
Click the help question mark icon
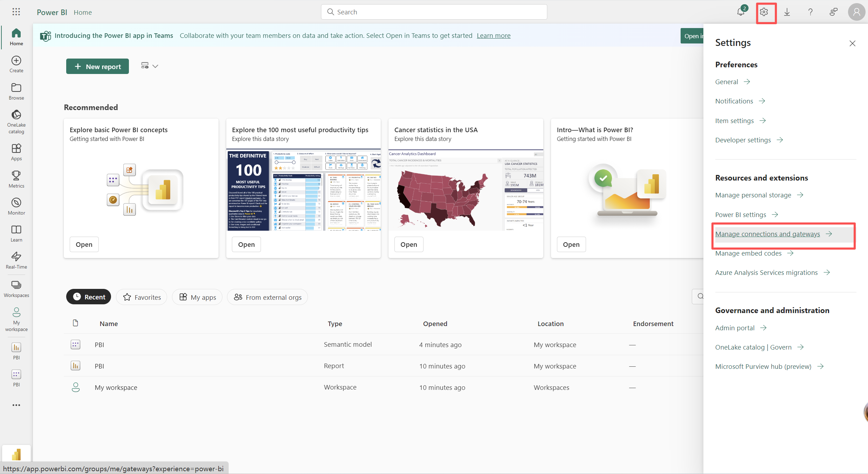tap(810, 12)
